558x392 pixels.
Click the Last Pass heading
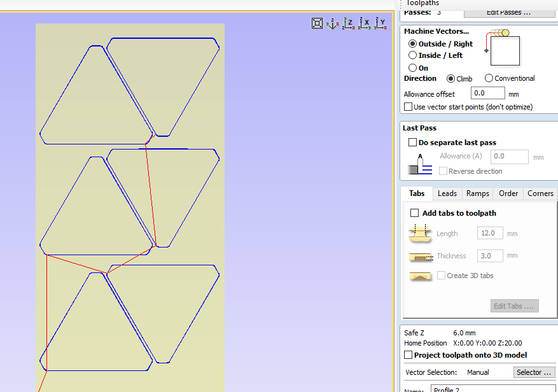[419, 128]
